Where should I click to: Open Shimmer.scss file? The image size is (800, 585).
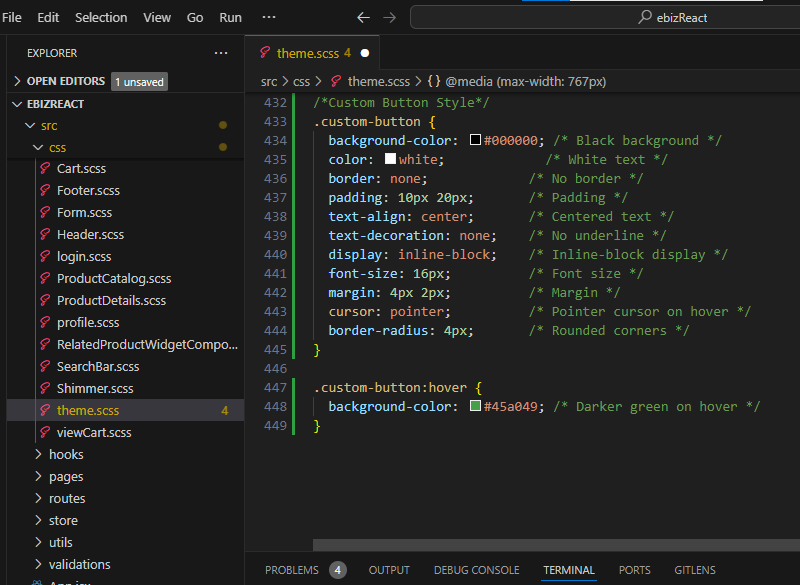point(95,388)
